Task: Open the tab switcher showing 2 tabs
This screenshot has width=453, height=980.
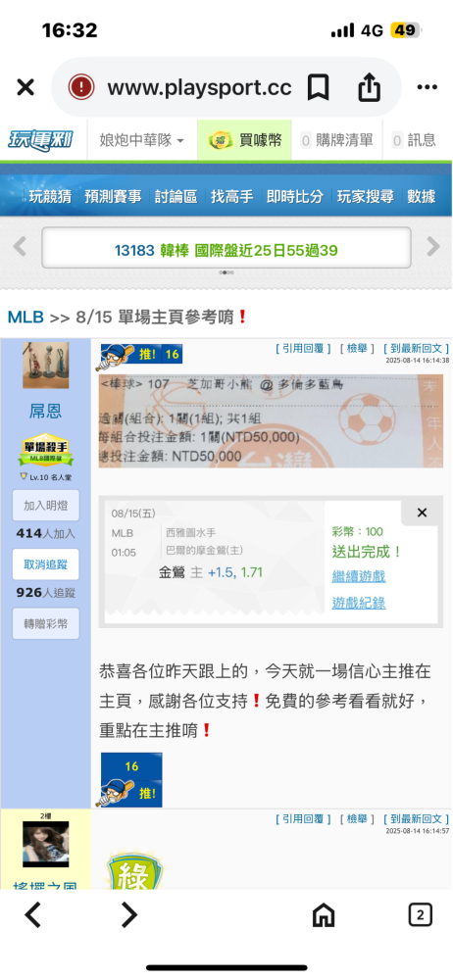Action: click(x=421, y=916)
